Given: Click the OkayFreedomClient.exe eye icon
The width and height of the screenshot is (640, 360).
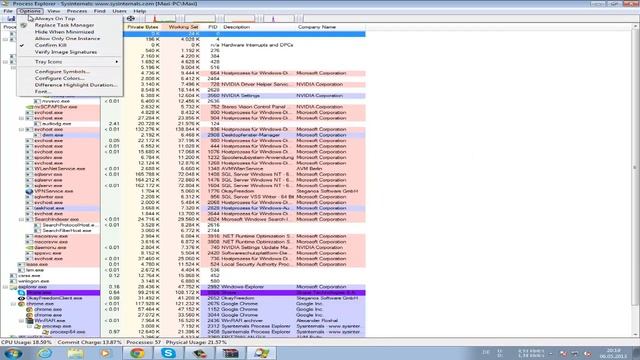Looking at the screenshot, I should (x=22, y=298).
